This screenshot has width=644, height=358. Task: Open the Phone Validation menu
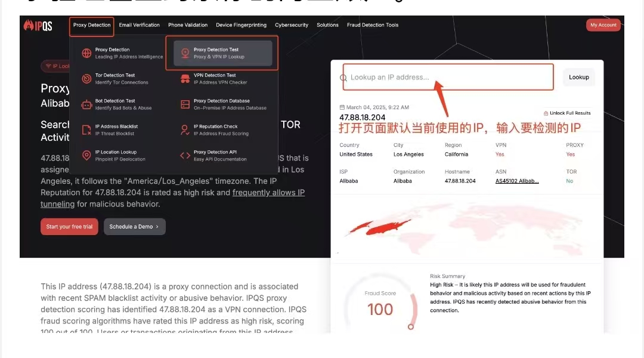pos(188,25)
